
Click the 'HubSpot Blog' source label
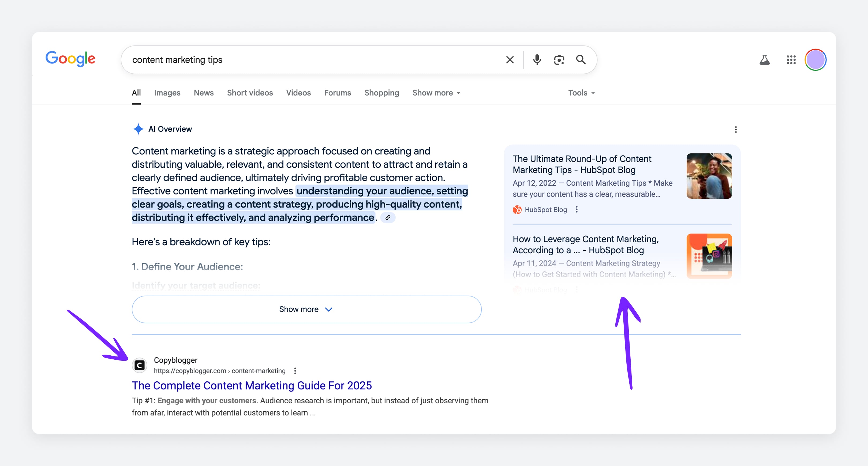point(545,210)
